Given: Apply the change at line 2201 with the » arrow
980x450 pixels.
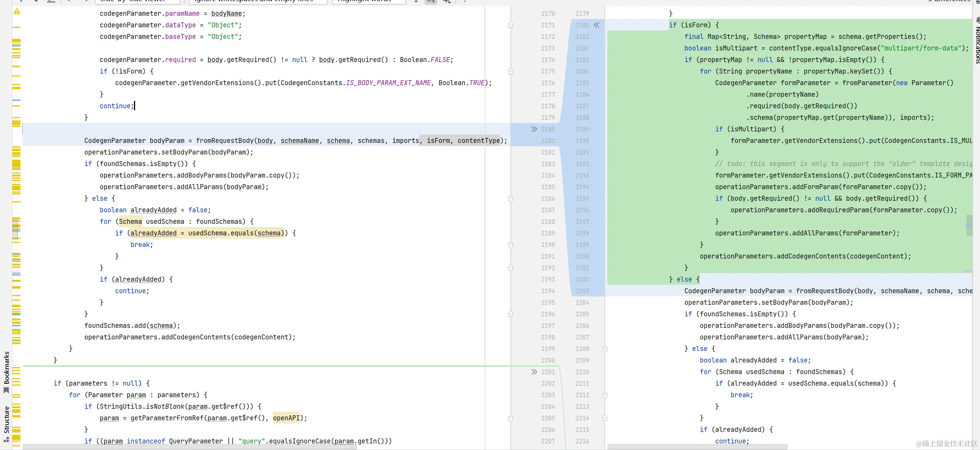Looking at the screenshot, I should tap(534, 372).
